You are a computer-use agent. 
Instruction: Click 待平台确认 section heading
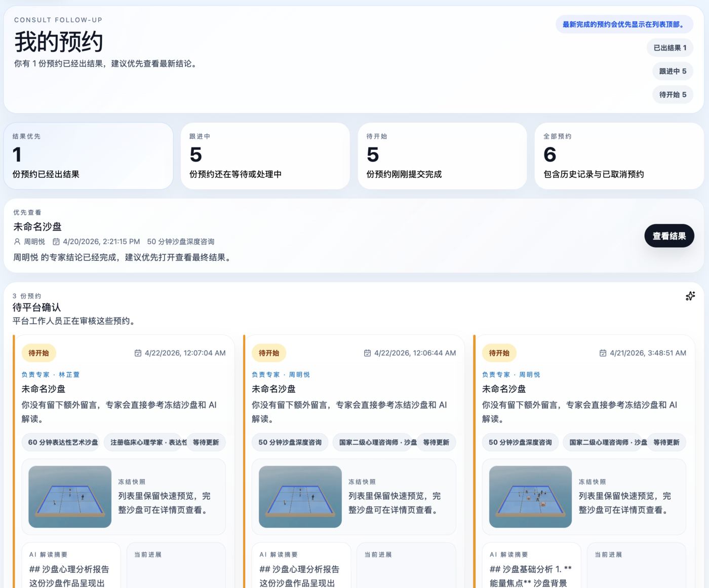36,307
